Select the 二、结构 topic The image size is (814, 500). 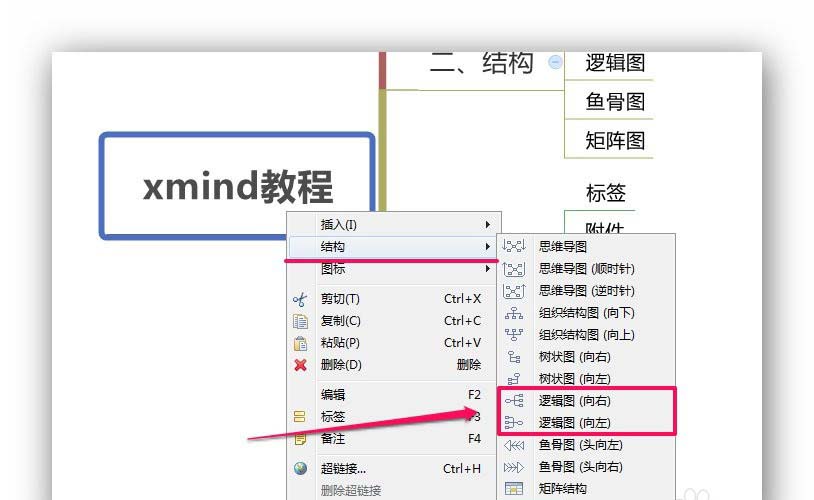click(x=481, y=64)
